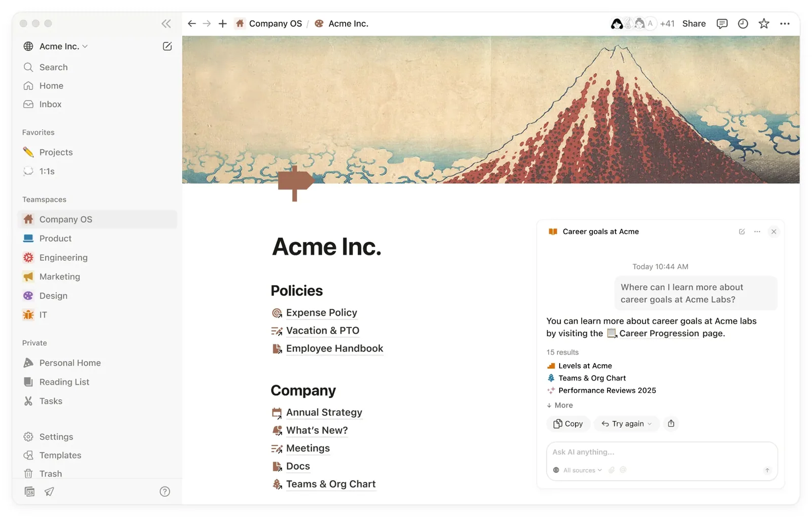Collapse the sidebar with double chevron icon
This screenshot has width=812, height=517.
[166, 23]
